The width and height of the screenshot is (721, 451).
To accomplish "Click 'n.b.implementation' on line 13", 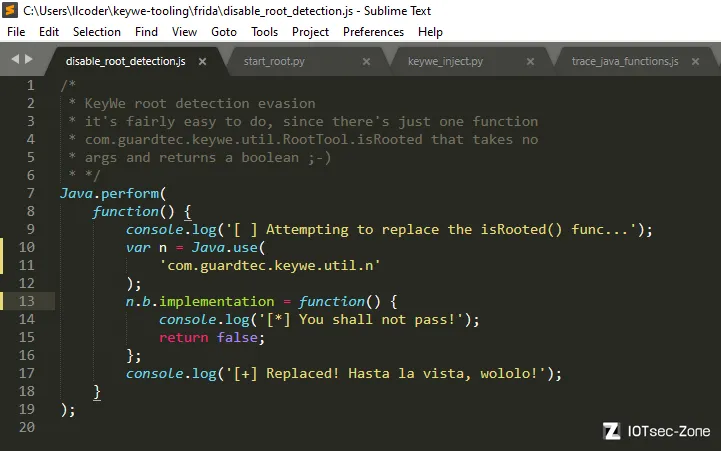I will [x=200, y=302].
